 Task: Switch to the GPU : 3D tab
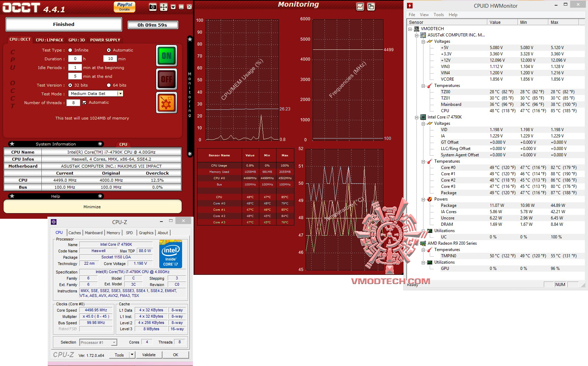77,40
